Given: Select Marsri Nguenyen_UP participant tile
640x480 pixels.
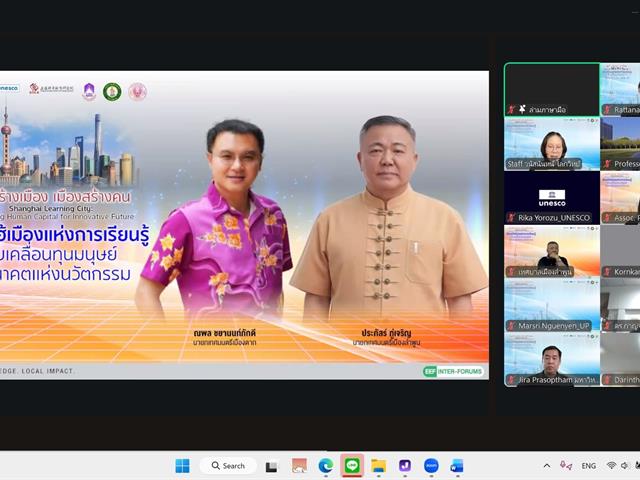Looking at the screenshot, I should click(551, 305).
